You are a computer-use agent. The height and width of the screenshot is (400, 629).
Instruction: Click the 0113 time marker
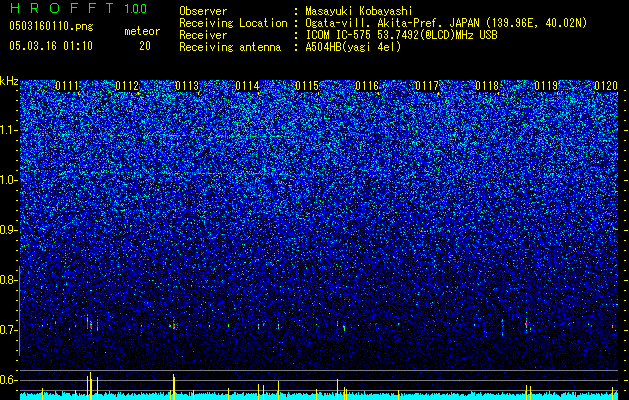click(x=187, y=86)
